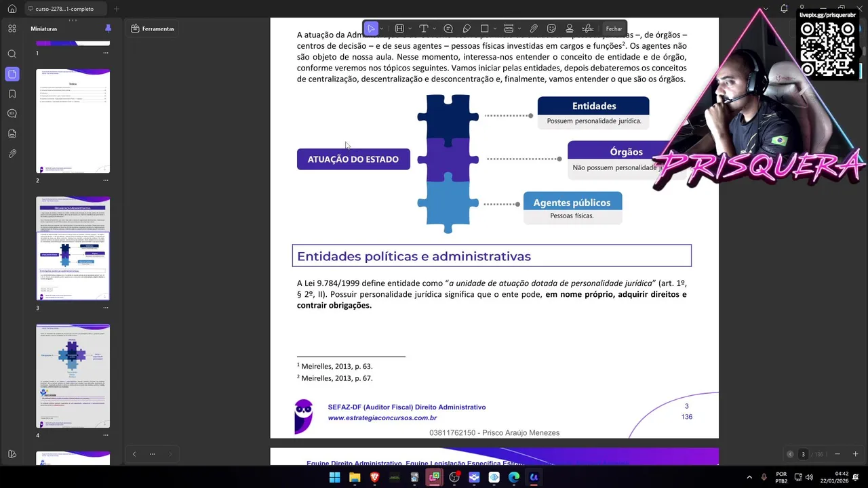This screenshot has height=488, width=868.
Task: Show hidden system tray icons chevron
Action: [x=749, y=477]
